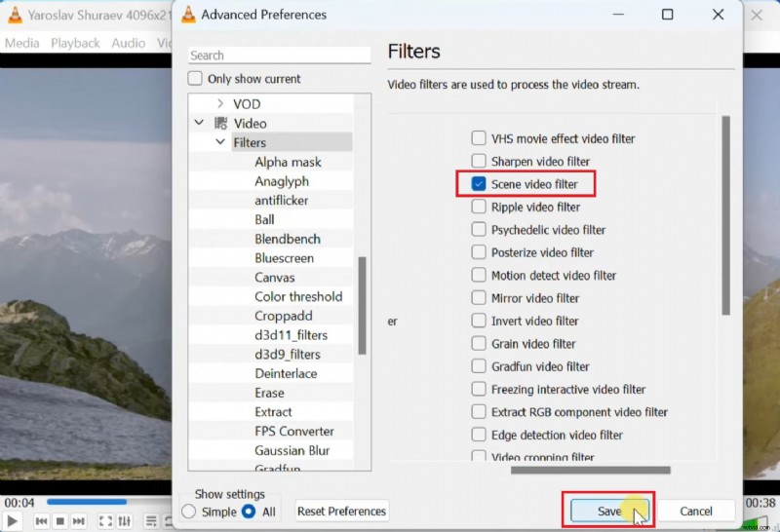Click Reset Preferences button
The height and width of the screenshot is (532, 780).
[x=341, y=511]
